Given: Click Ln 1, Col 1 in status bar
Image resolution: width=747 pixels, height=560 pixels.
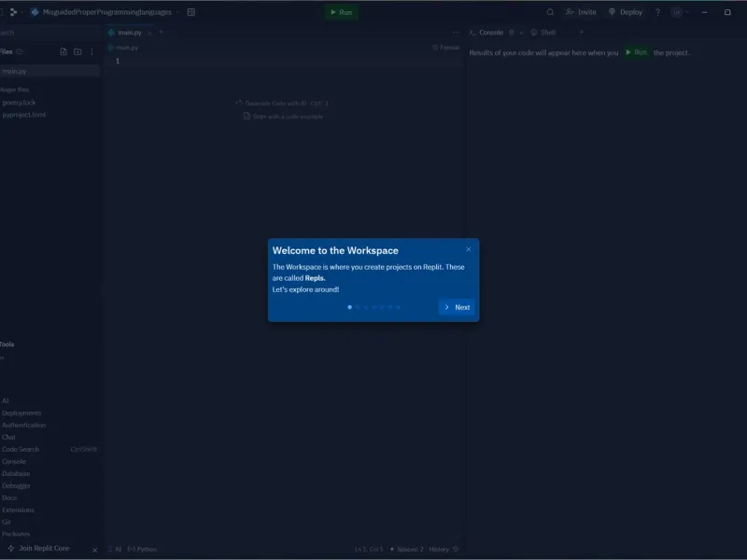Looking at the screenshot, I should 369,549.
